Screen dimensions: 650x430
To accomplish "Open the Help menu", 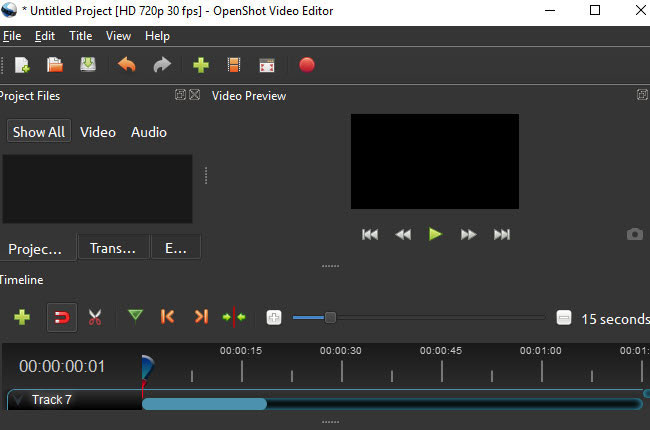I will point(157,36).
